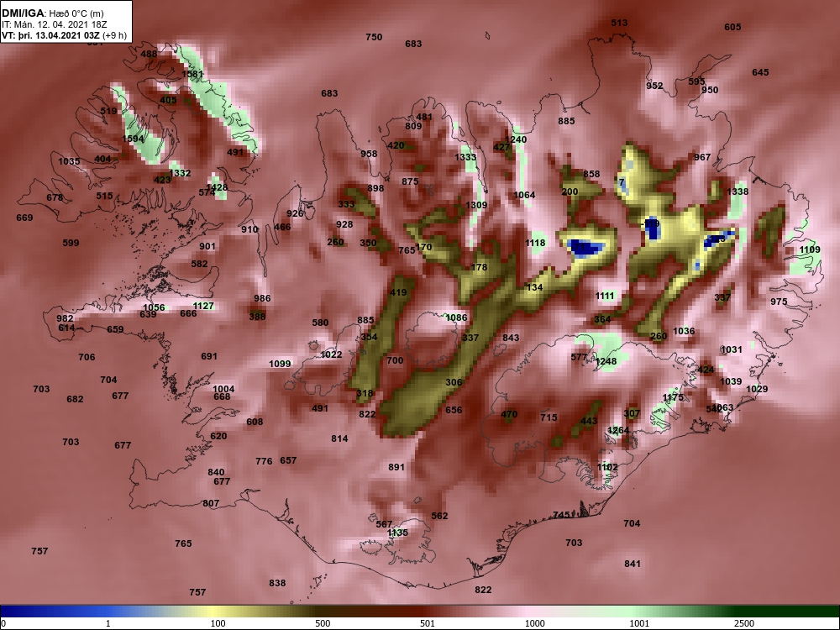Click the value "958"
This screenshot has width=840, height=630.
coord(369,154)
